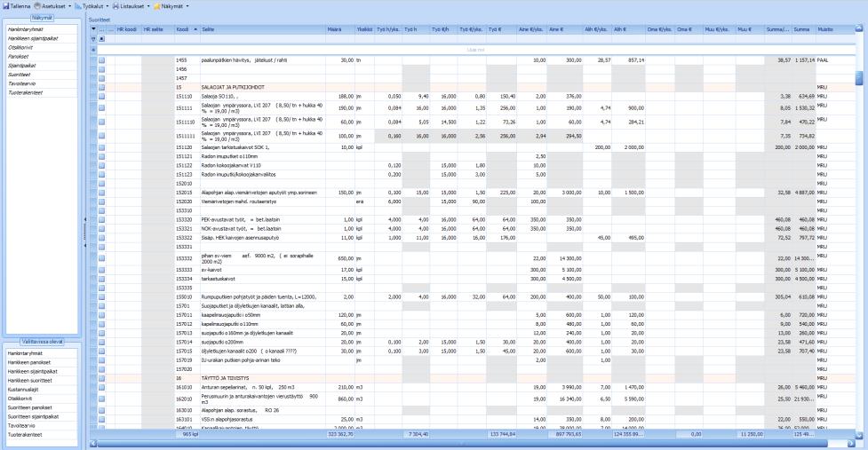Click the 'Salaoja SO110' description cell
The height and width of the screenshot is (450, 868).
pyautogui.click(x=263, y=96)
